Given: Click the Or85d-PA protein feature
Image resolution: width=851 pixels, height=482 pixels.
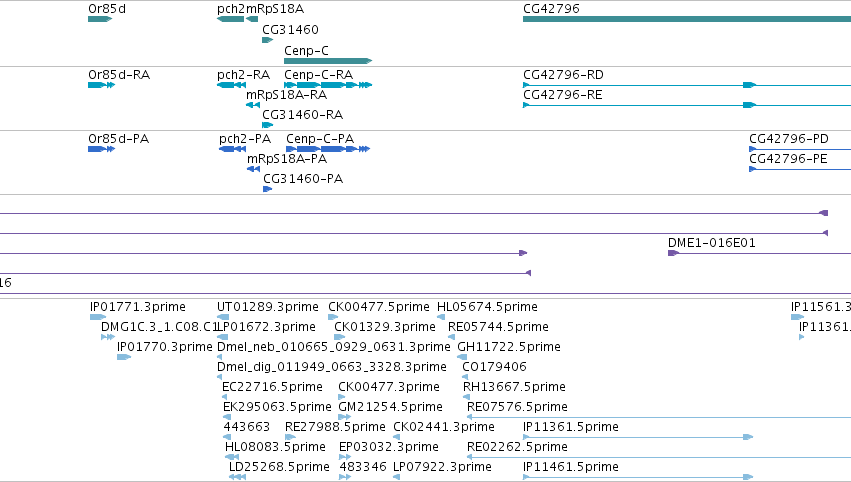Looking at the screenshot, I should [x=101, y=149].
